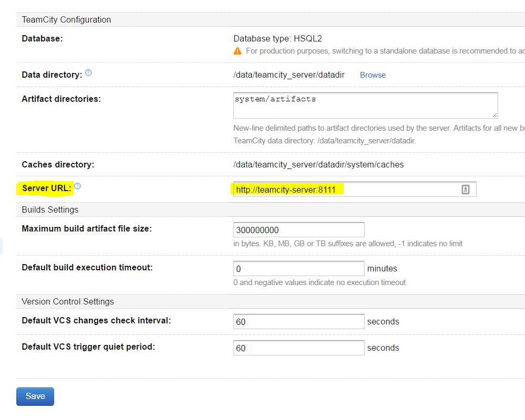This screenshot has height=420, width=525.
Task: Focus the Default VCS changes check interval field
Action: pos(298,321)
